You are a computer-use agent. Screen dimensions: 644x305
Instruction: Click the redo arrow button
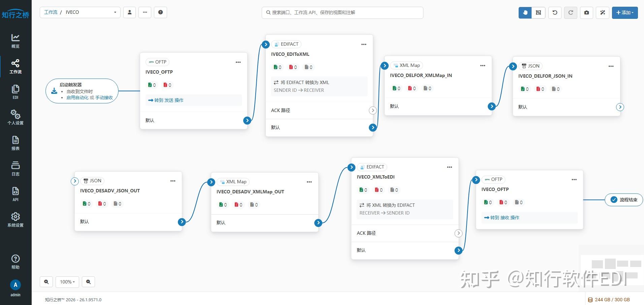click(571, 12)
